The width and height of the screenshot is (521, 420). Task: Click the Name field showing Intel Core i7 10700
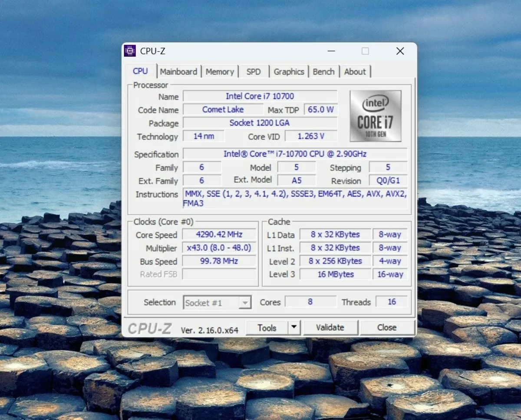pyautogui.click(x=260, y=96)
